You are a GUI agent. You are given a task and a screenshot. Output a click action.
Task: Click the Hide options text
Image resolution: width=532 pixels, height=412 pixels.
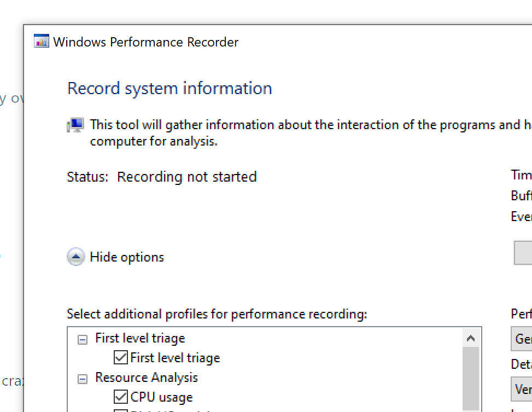pyautogui.click(x=127, y=258)
